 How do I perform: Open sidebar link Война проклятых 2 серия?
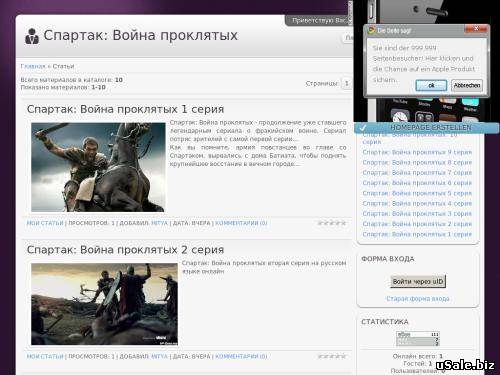(417, 224)
